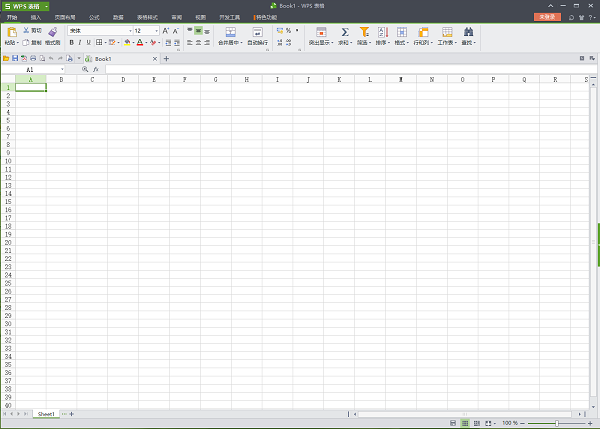
Task: Click the skin shirt icon in title bar
Action: click(581, 18)
